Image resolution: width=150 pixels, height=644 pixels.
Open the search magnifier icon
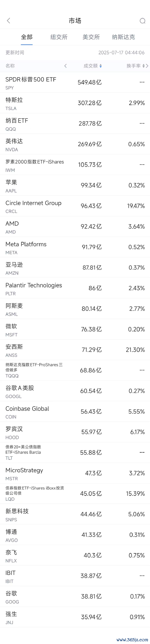[x=142, y=21]
